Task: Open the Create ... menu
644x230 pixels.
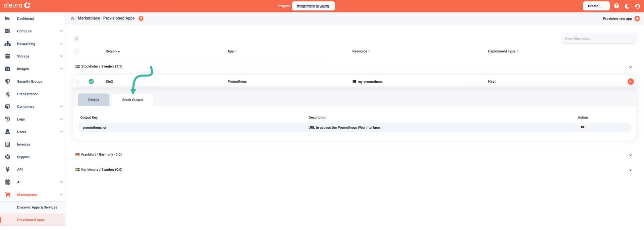Action: click(596, 6)
